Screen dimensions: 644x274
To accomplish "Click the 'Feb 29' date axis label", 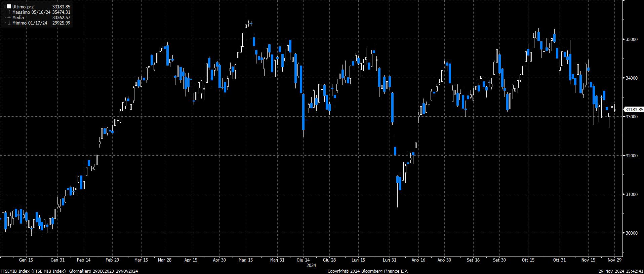I will [x=112, y=260].
